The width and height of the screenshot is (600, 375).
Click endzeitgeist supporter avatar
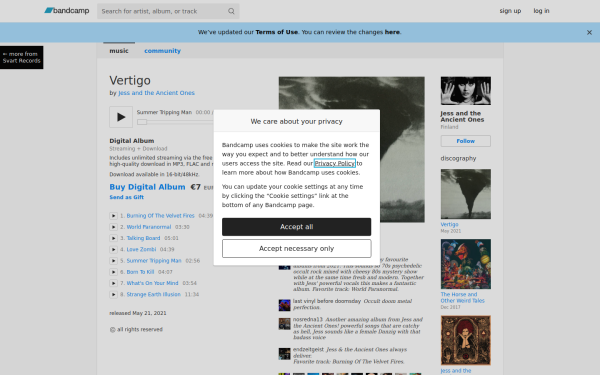(x=284, y=354)
